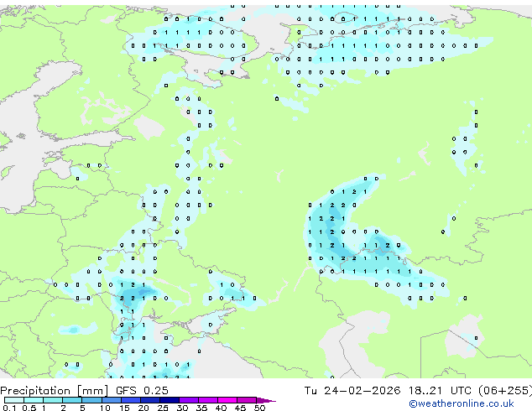Image resolution: width=532 pixels, height=411 pixels.
Task: Click the 45–50 mm legend color swatch
Action: [247, 400]
